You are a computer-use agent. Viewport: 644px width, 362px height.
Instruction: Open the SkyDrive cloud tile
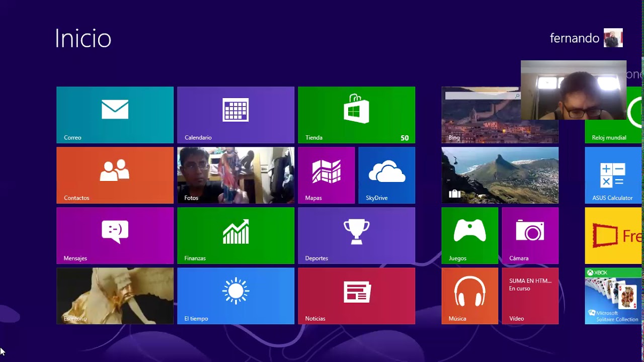[386, 175]
